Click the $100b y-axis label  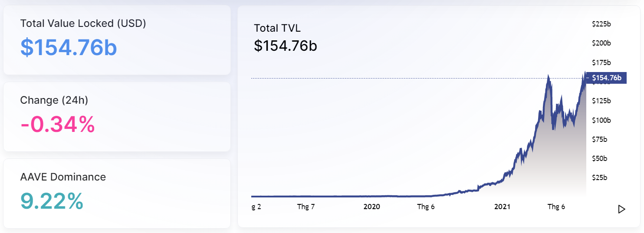click(601, 120)
